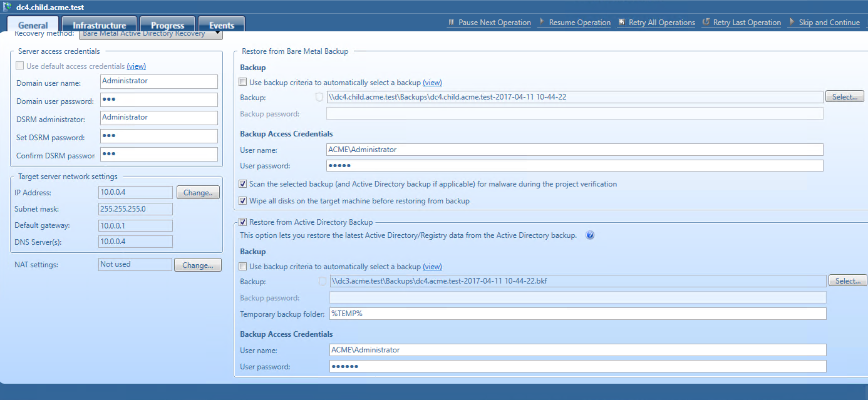
Task: Uncheck Wipe all disks on target machine
Action: tap(243, 201)
